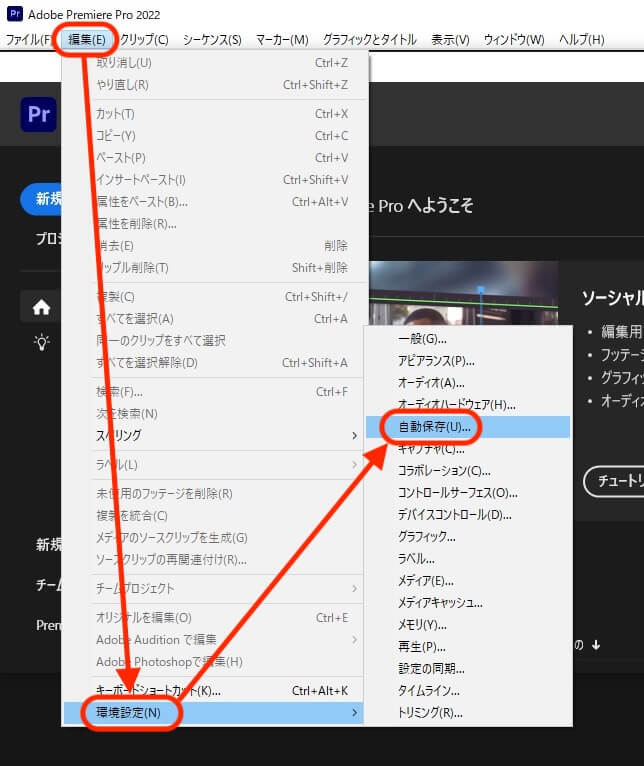Click ソースクリップの再関連付け(R)... entry
Viewport: 644px width, 766px height.
(x=214, y=559)
